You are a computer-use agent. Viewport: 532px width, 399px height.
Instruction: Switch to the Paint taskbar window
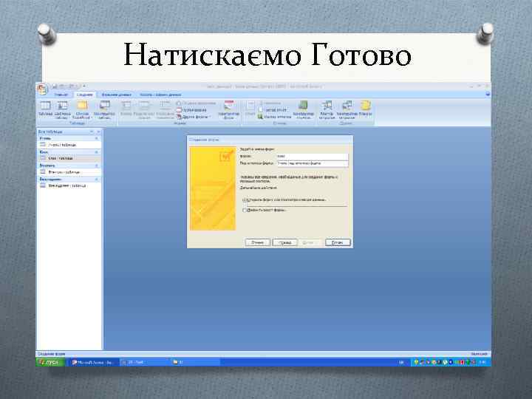pyautogui.click(x=144, y=362)
